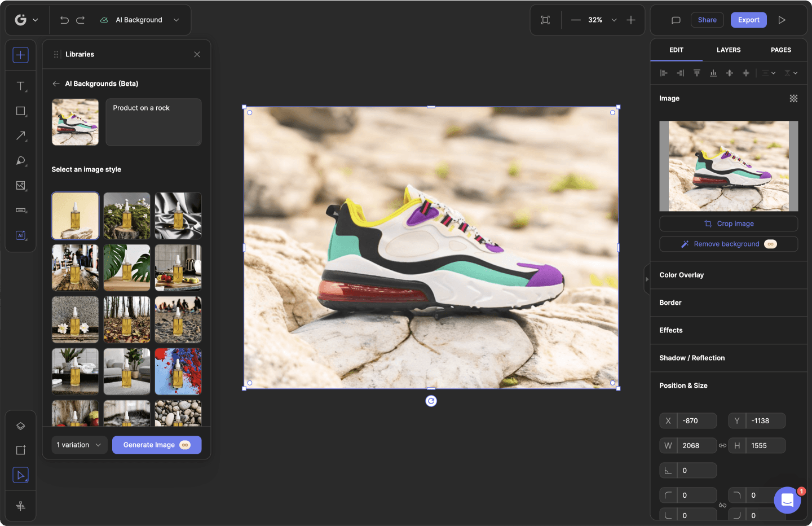This screenshot has height=526, width=812.
Task: Select the Image tool in left toolbar
Action: pos(21,186)
